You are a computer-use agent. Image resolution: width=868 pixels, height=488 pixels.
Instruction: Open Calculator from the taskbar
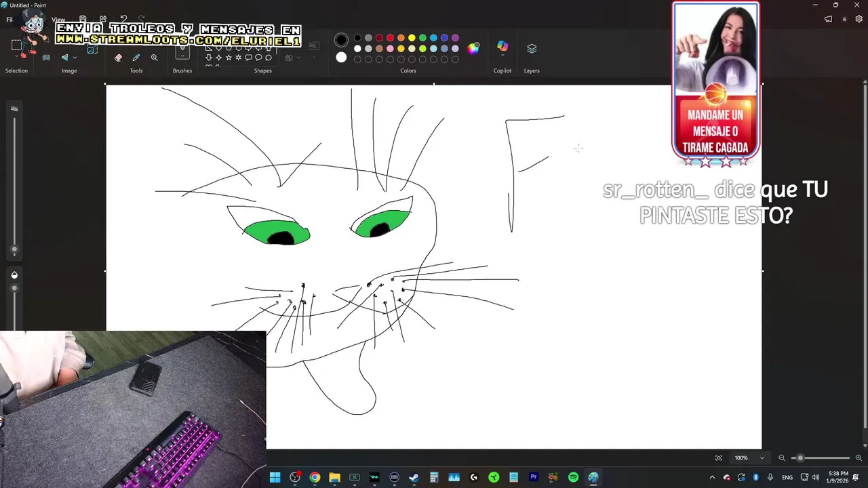coord(434,477)
